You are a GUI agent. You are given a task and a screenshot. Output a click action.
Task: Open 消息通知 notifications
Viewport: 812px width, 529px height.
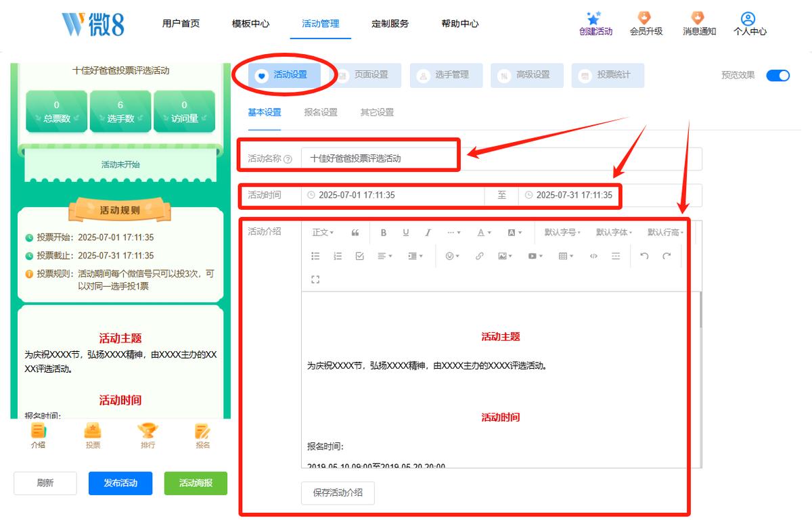click(x=699, y=24)
